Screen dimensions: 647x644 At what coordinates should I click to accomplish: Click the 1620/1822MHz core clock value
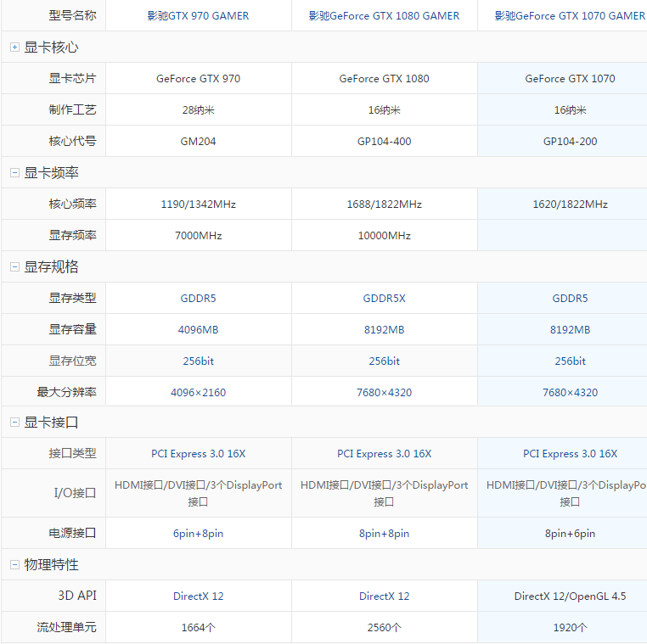570,204
